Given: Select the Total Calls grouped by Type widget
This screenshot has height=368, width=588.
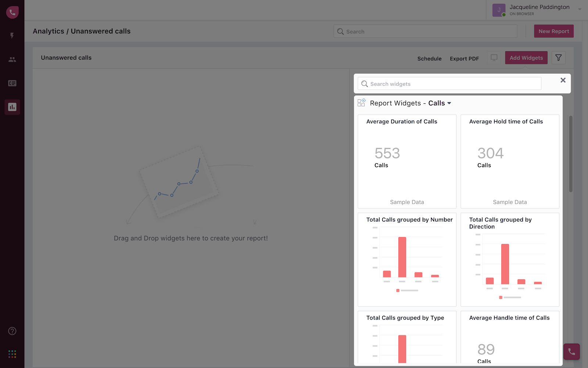Looking at the screenshot, I should coord(407,337).
